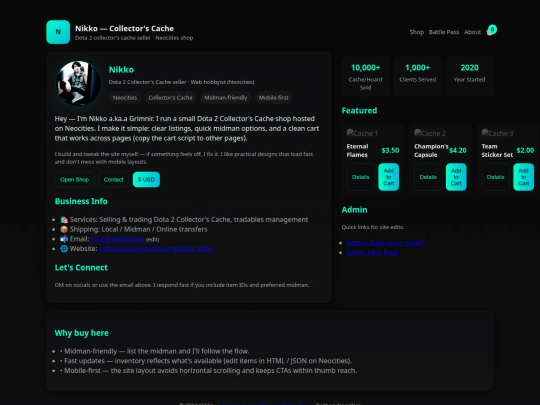The width and height of the screenshot is (540, 405).
Task: Select the Mobile-first tag chip
Action: pos(273,98)
